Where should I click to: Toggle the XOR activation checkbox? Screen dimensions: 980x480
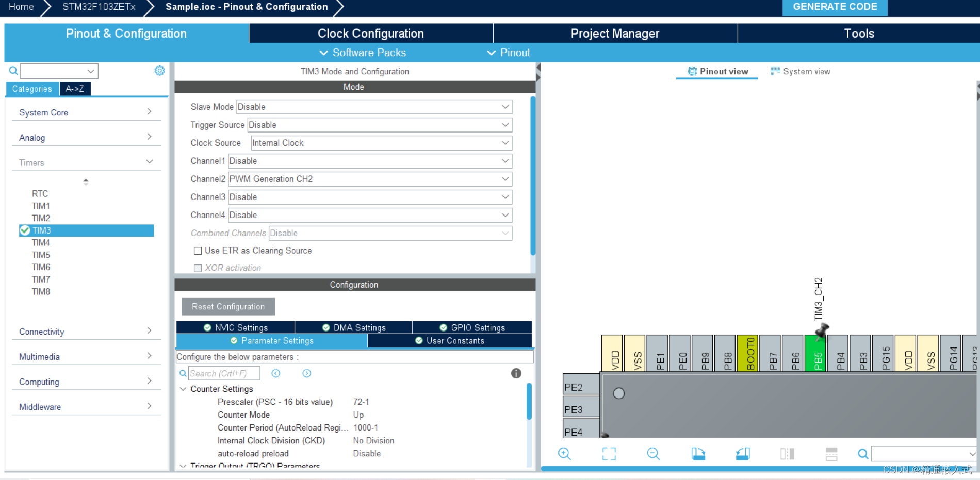click(198, 268)
